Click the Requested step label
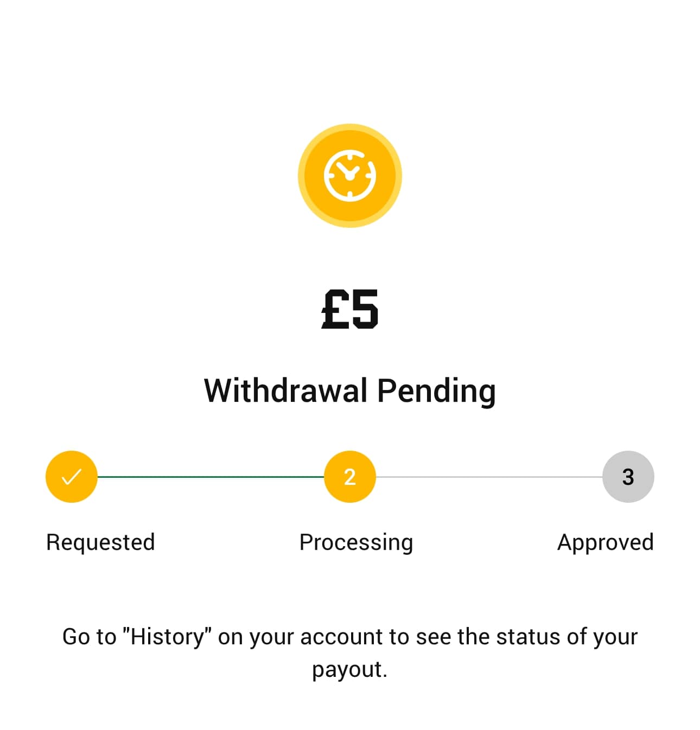Image resolution: width=700 pixels, height=730 pixels. (100, 542)
